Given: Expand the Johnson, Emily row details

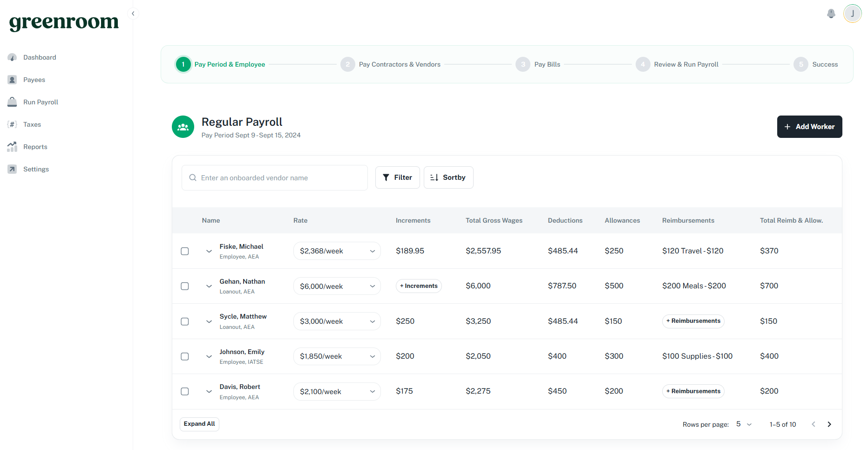Looking at the screenshot, I should point(209,356).
